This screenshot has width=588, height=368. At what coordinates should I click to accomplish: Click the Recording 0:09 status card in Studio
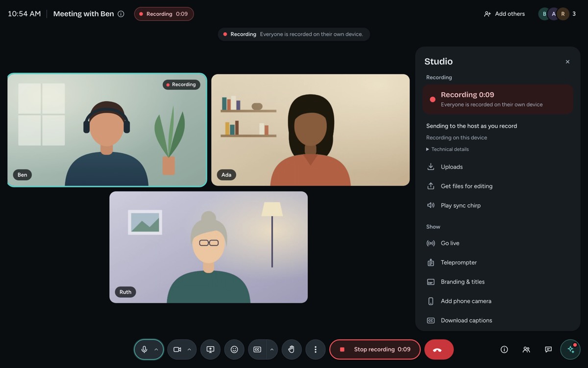pyautogui.click(x=498, y=99)
